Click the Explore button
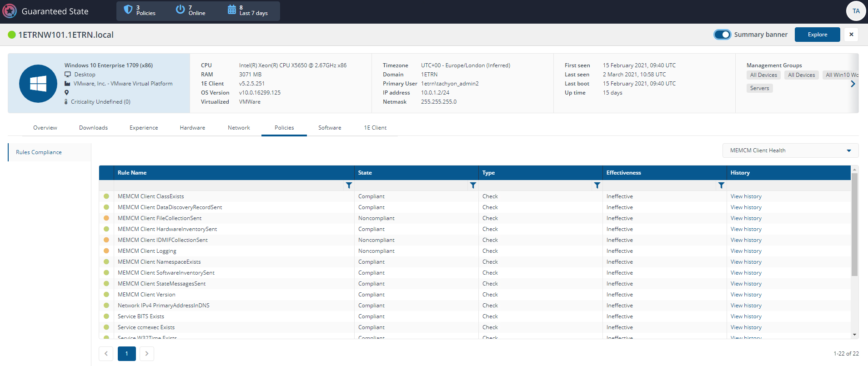 (817, 35)
